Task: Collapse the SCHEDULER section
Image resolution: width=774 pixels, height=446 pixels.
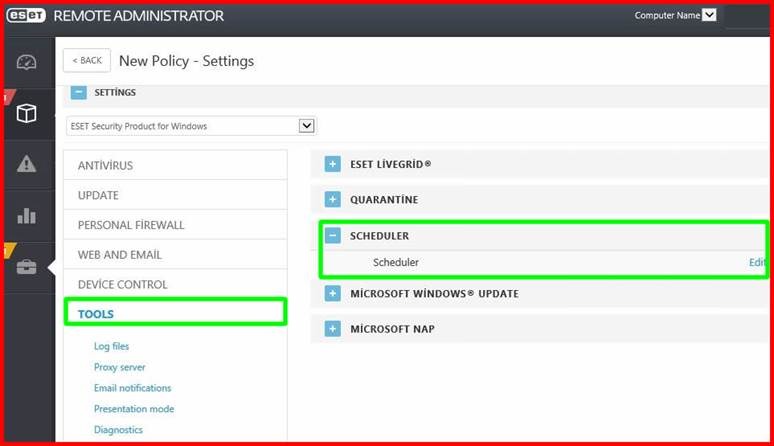Action: [333, 235]
